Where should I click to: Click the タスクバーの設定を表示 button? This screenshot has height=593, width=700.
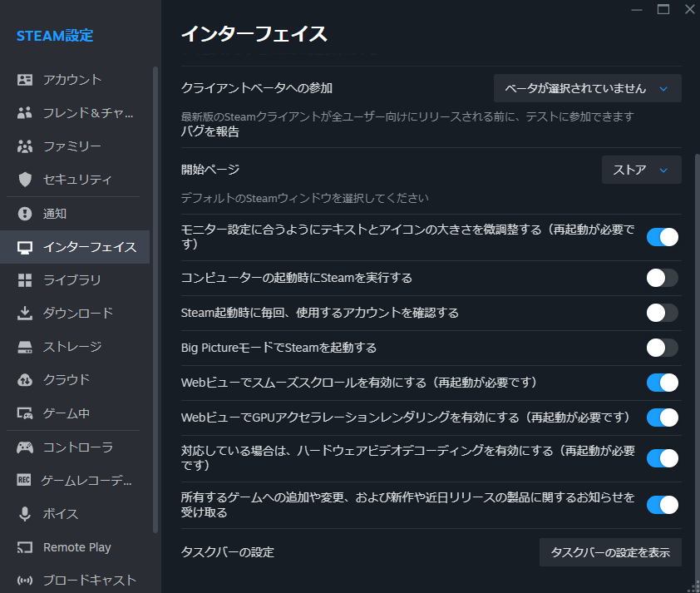610,552
